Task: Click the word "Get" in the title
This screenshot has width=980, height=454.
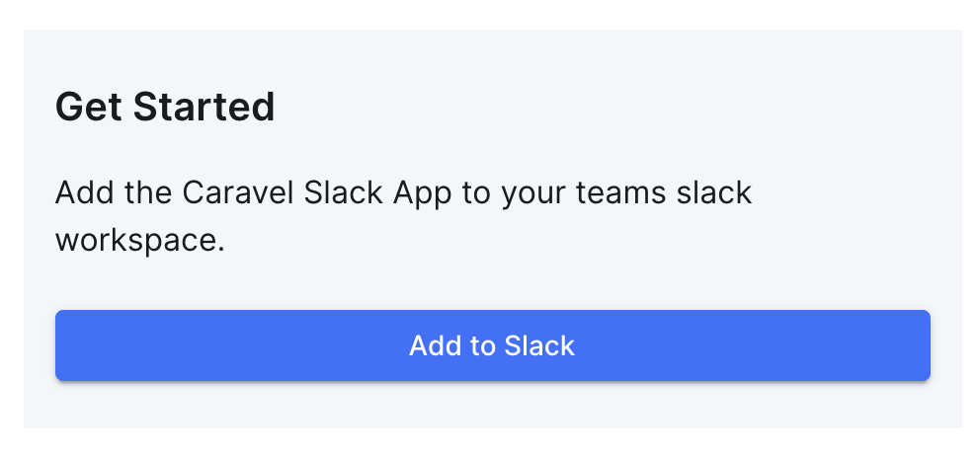Action: [x=89, y=107]
